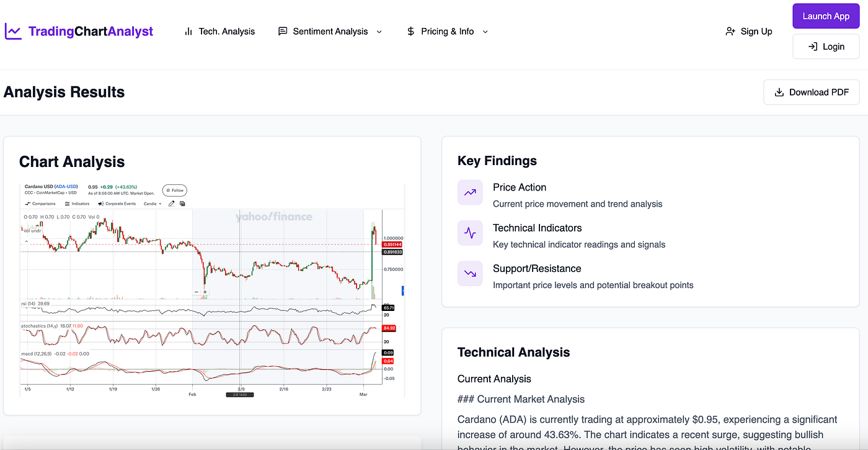Viewport: 868px width, 450px height.
Task: Open the Sentiment Analysis menu item
Action: [x=330, y=31]
